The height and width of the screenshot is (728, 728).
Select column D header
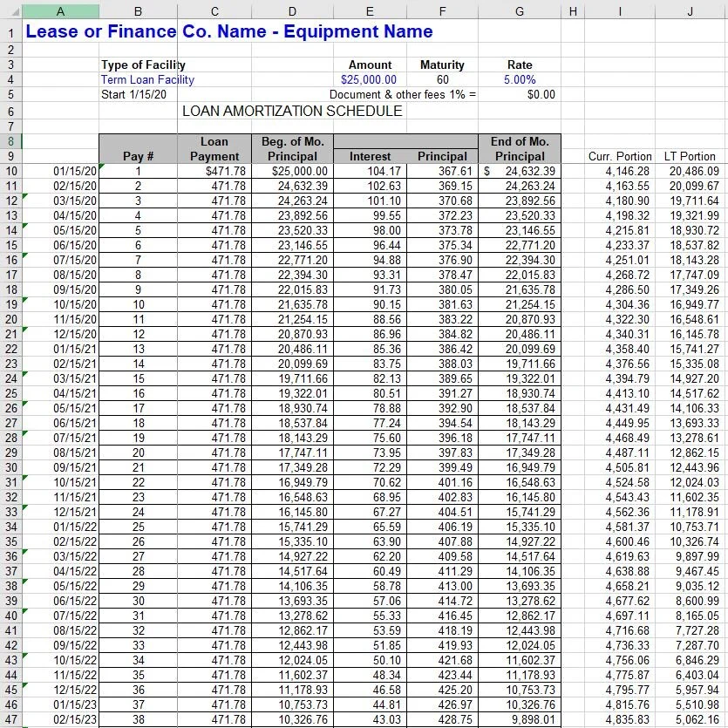click(x=292, y=11)
